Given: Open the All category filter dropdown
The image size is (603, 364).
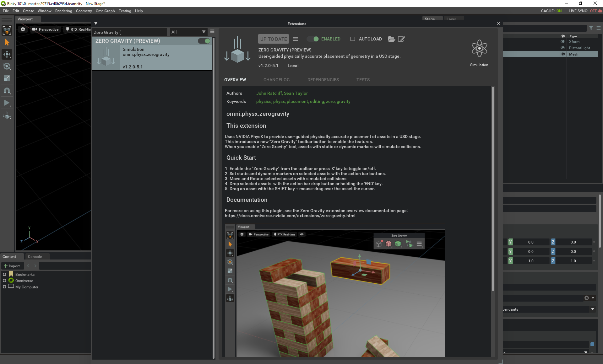Looking at the screenshot, I should [x=188, y=32].
